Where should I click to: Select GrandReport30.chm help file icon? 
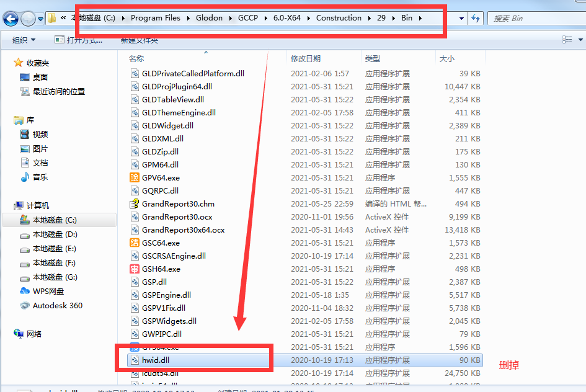coord(135,203)
